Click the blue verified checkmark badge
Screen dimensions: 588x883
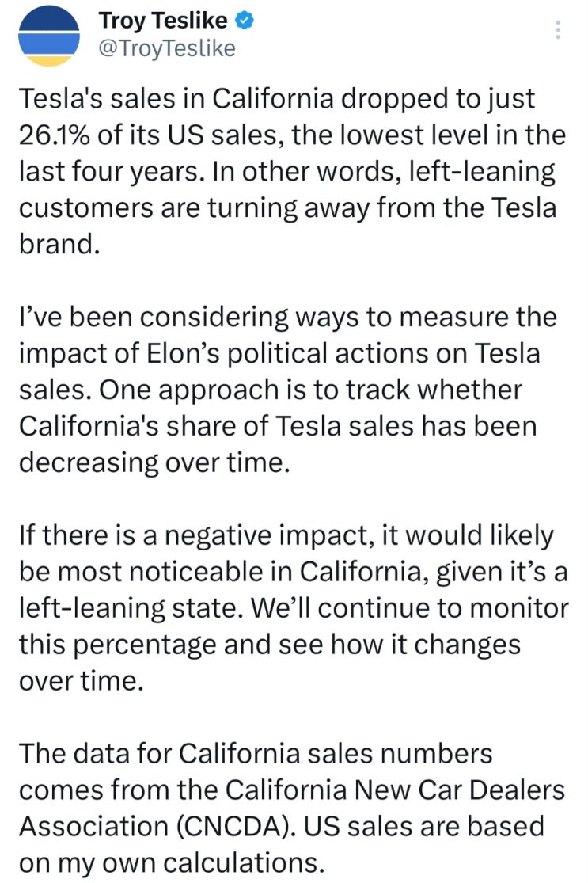245,21
